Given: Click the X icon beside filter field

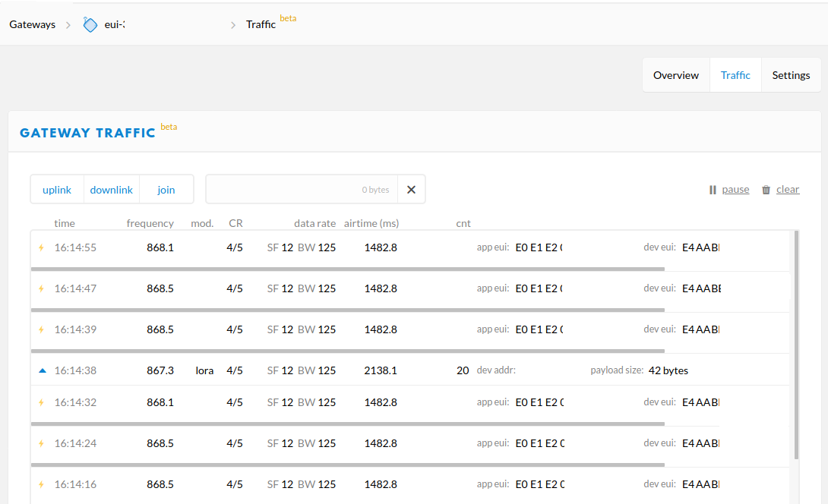Looking at the screenshot, I should point(411,190).
